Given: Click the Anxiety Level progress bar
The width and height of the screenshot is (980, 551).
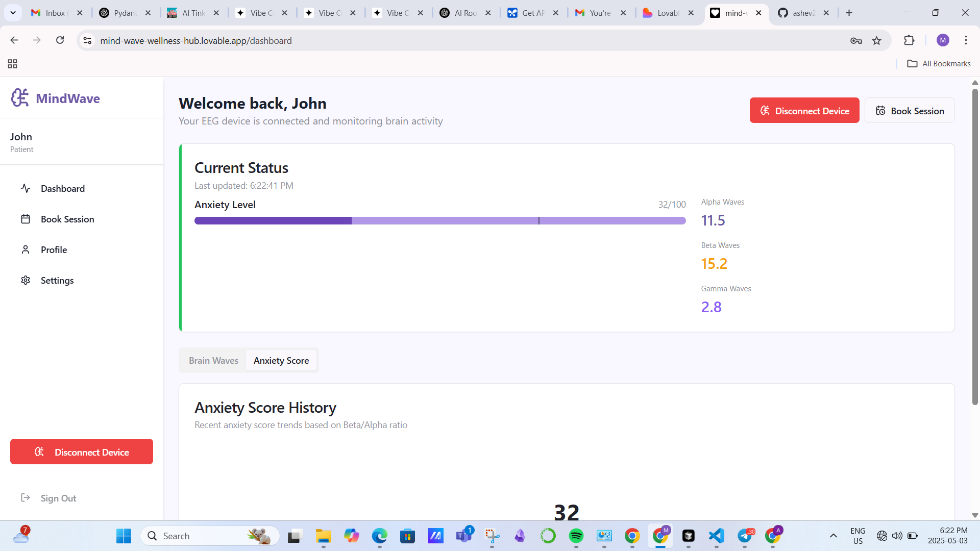Looking at the screenshot, I should pos(439,221).
